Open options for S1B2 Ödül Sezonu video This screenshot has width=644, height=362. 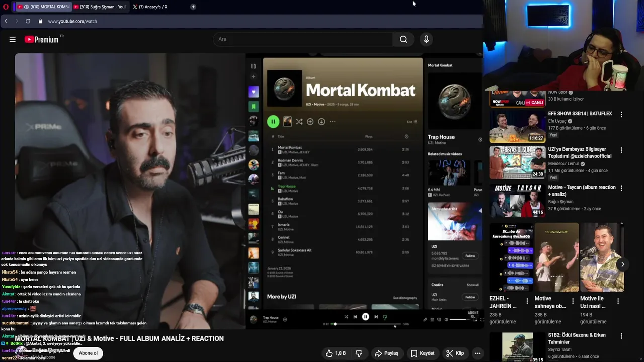[x=621, y=336]
